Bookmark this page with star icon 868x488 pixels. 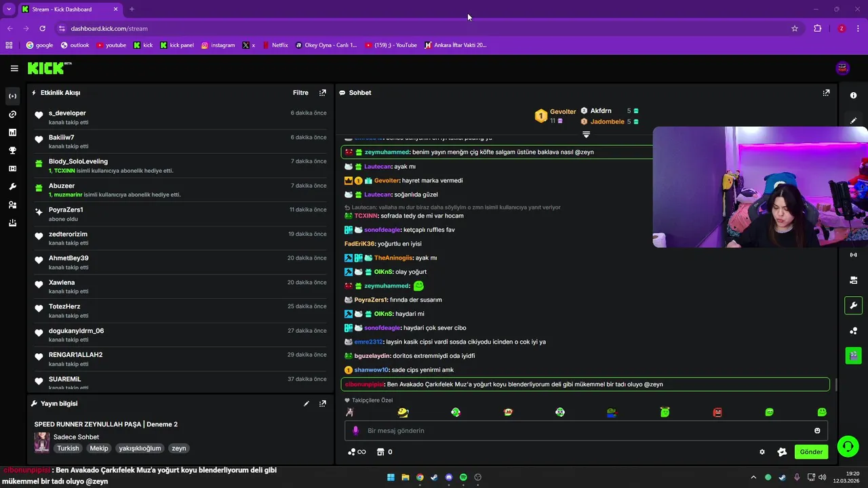(795, 28)
